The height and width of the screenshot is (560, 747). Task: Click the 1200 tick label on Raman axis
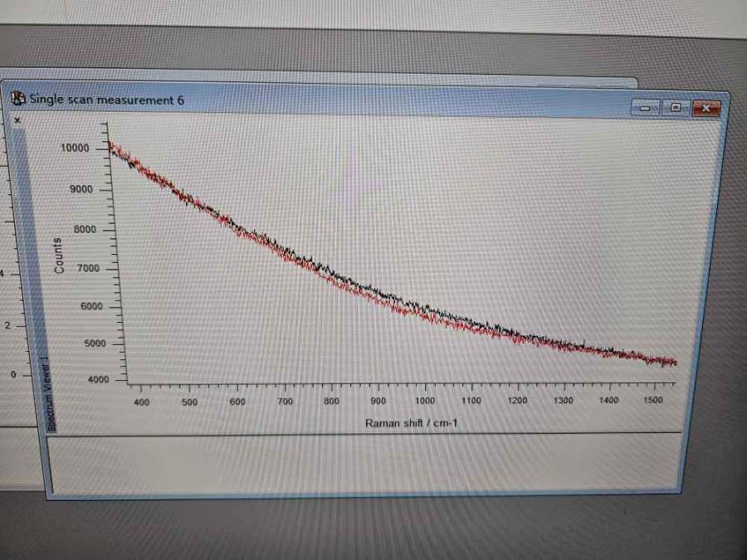517,401
